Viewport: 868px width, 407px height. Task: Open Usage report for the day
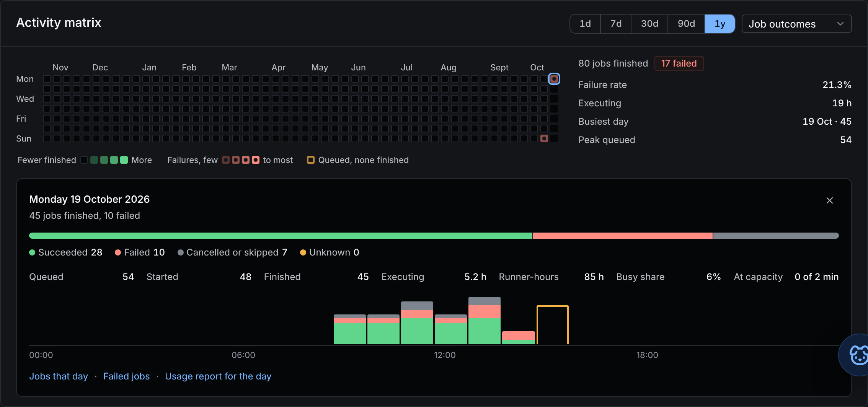pyautogui.click(x=218, y=376)
